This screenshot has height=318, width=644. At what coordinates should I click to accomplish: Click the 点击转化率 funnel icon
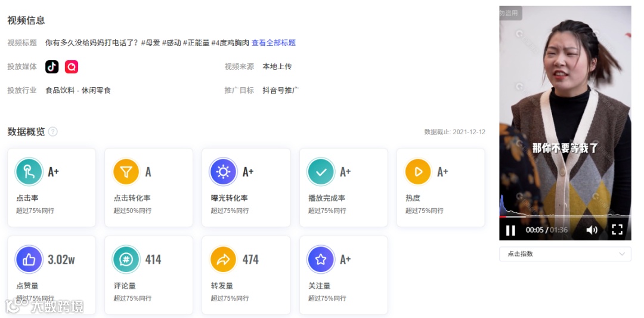[126, 172]
